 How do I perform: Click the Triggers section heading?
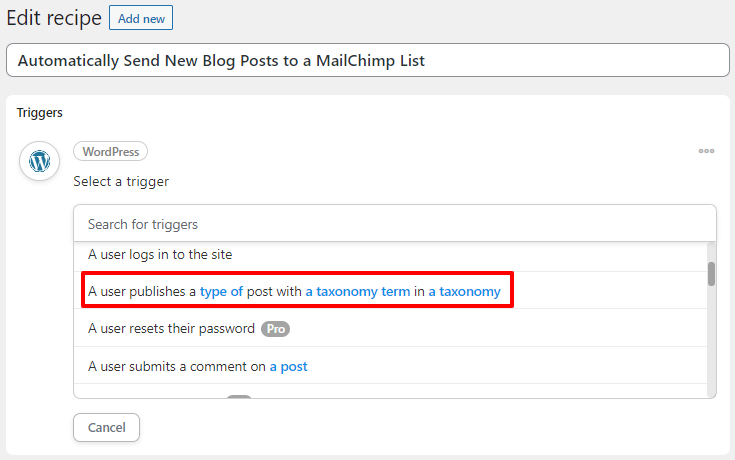(x=40, y=113)
